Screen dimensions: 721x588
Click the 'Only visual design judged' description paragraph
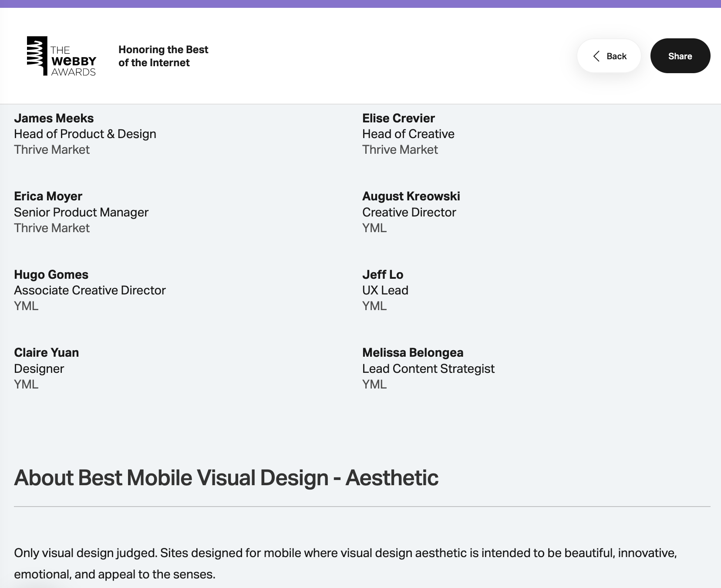346,564
